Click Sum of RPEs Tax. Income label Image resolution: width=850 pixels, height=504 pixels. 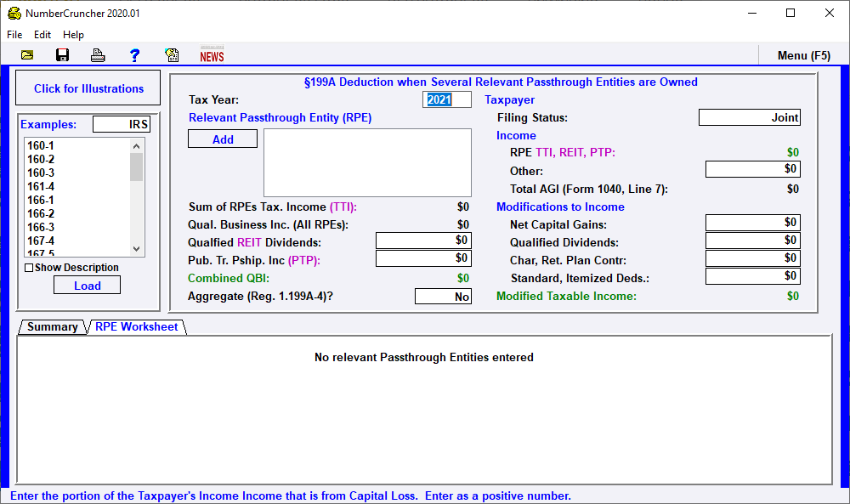pyautogui.click(x=273, y=207)
